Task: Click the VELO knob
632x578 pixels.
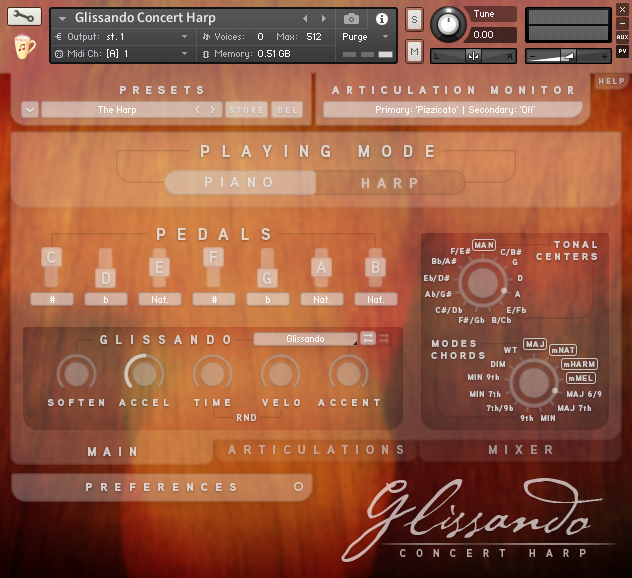Action: click(281, 374)
